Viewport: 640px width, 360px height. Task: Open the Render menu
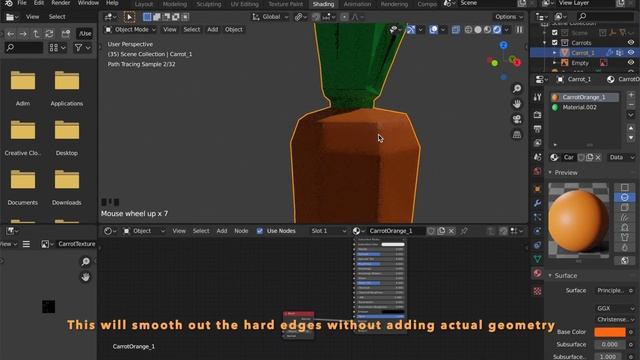60,3
